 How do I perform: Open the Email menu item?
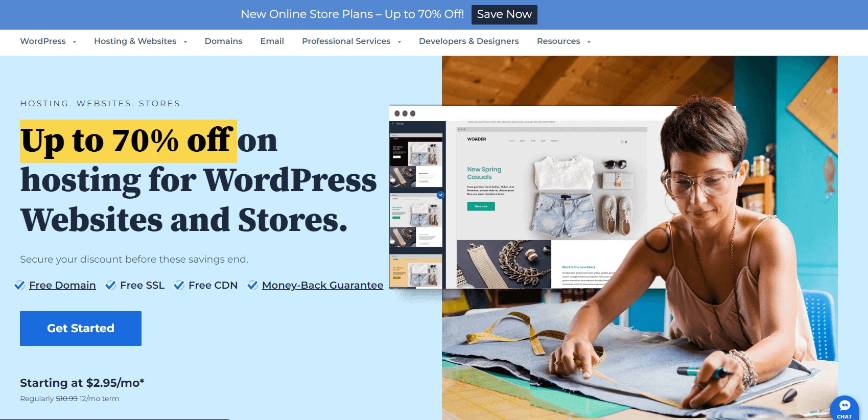click(x=272, y=41)
